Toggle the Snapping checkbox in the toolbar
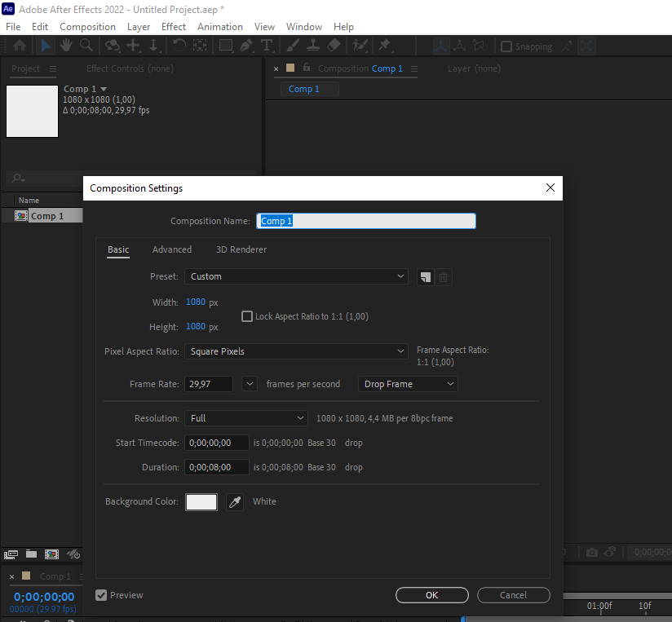 pyautogui.click(x=506, y=46)
